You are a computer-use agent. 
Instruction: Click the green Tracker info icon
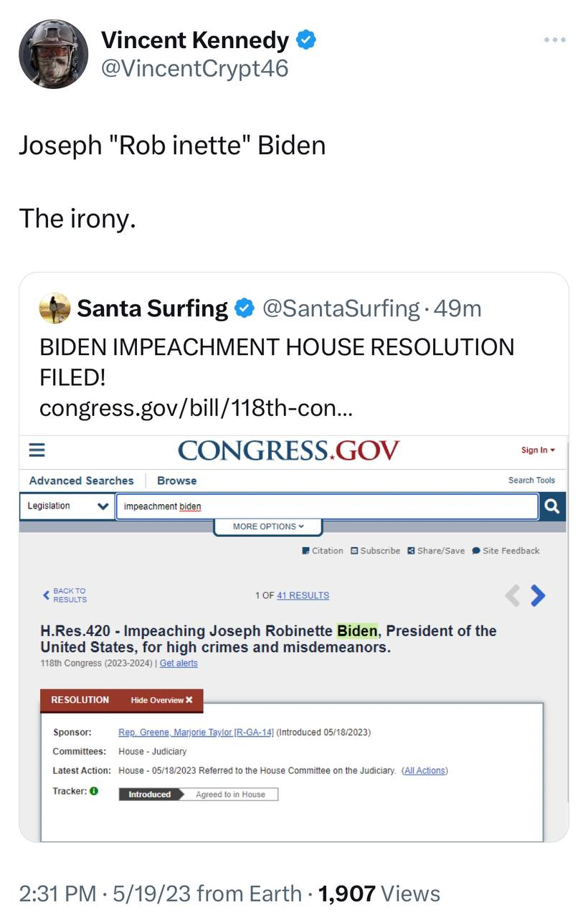tap(94, 791)
